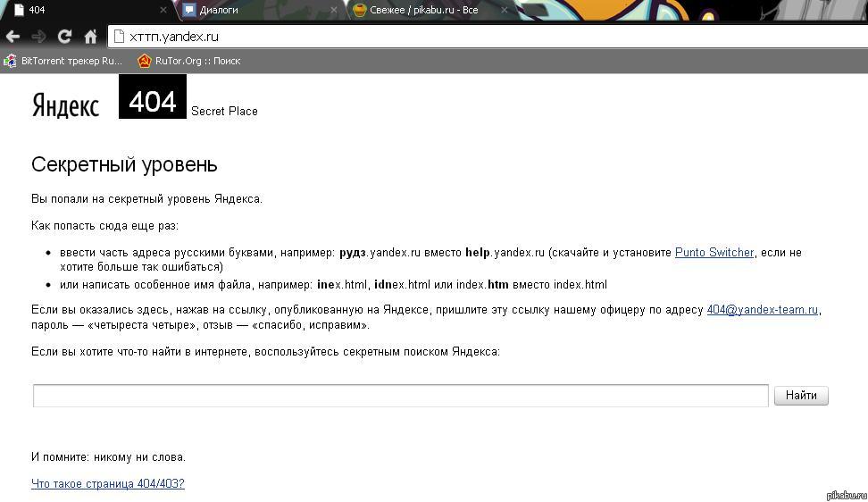This screenshot has height=502, width=868.
Task: Click the Диалоги tab favicon
Action: click(190, 10)
